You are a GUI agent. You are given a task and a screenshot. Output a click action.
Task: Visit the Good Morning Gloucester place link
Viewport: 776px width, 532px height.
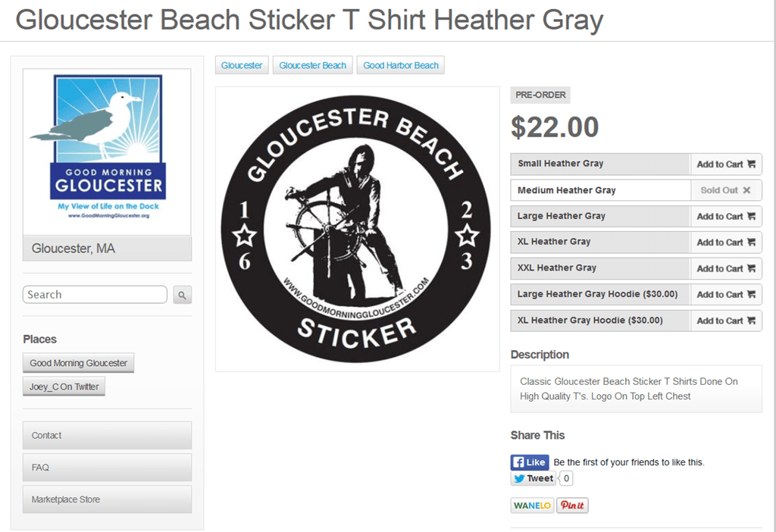pos(78,363)
